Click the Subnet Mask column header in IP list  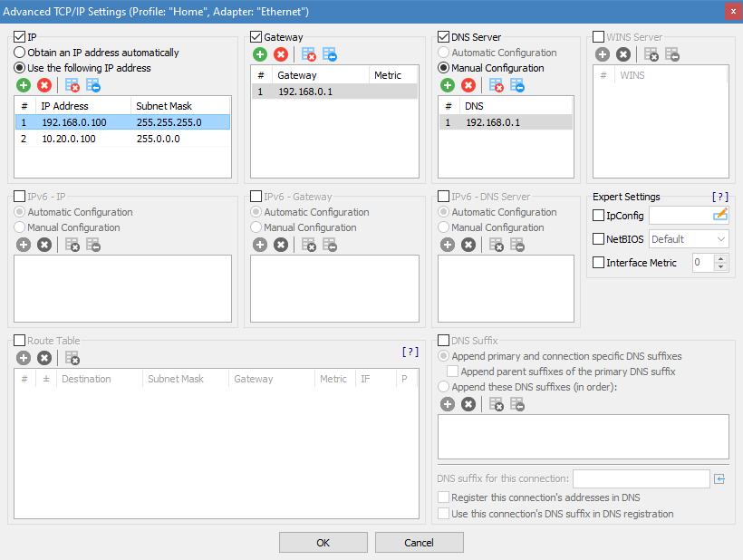coord(180,106)
